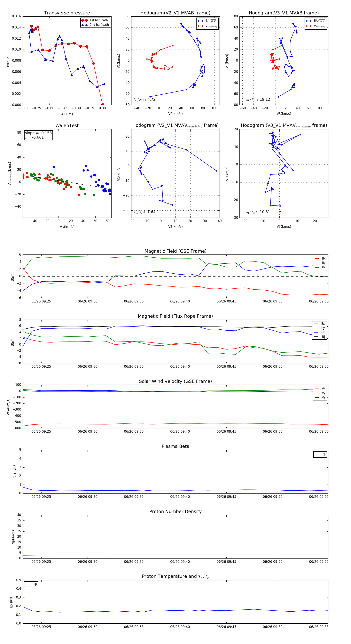351x644 pixels.
Task: Select the Vy legend entry
Action: [x=320, y=393]
